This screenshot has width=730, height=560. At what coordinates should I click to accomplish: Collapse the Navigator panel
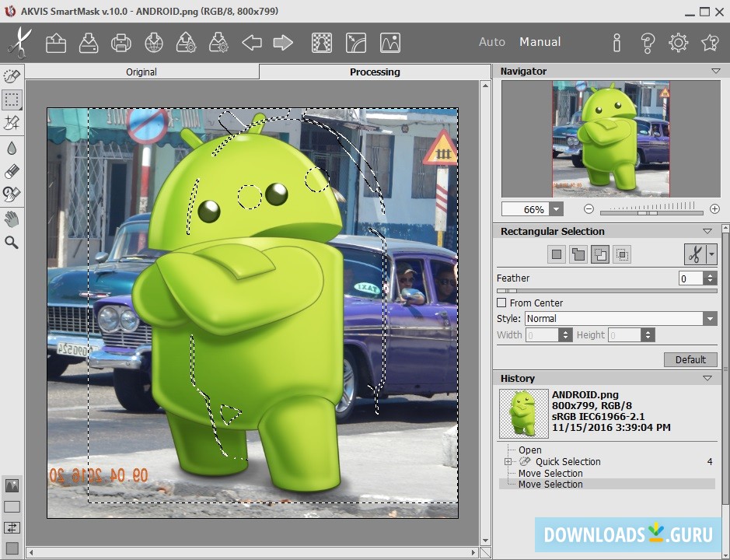click(x=715, y=71)
